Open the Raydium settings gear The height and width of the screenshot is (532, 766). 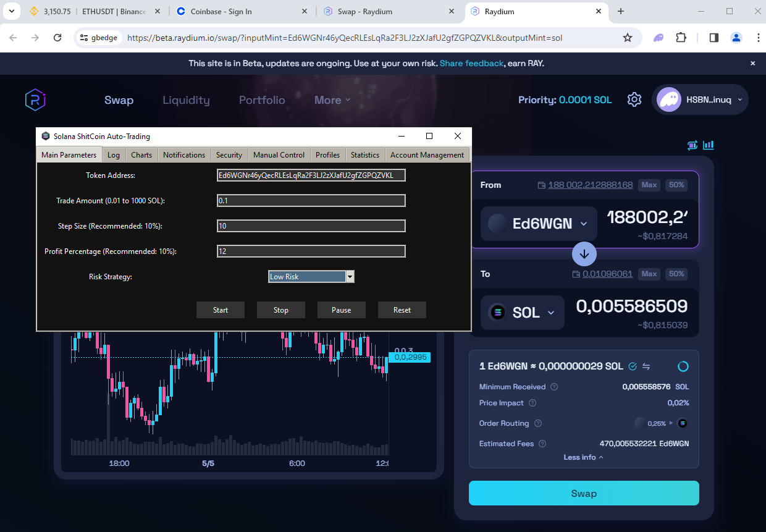(x=634, y=99)
